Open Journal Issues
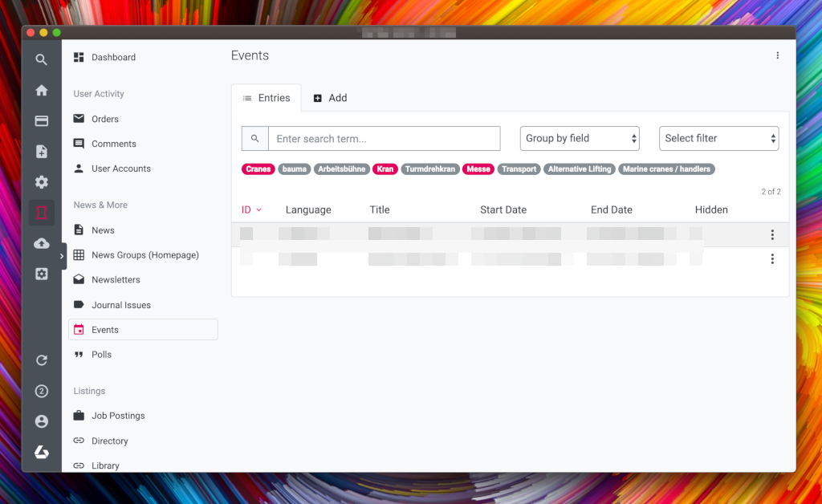The width and height of the screenshot is (822, 504). point(121,305)
